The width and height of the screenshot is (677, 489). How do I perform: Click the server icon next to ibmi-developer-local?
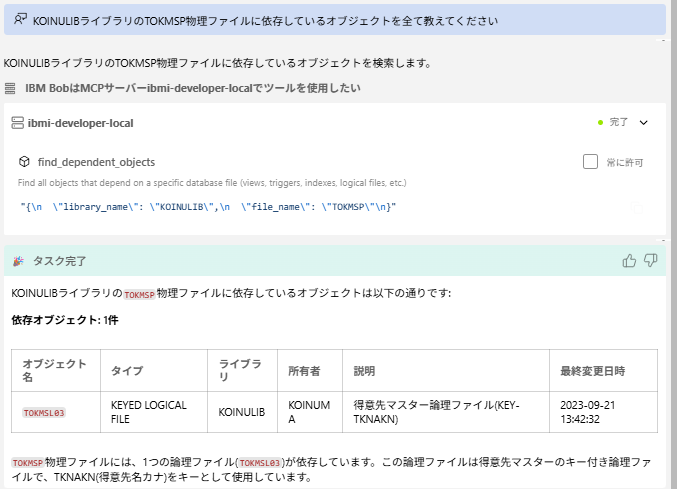[17, 123]
